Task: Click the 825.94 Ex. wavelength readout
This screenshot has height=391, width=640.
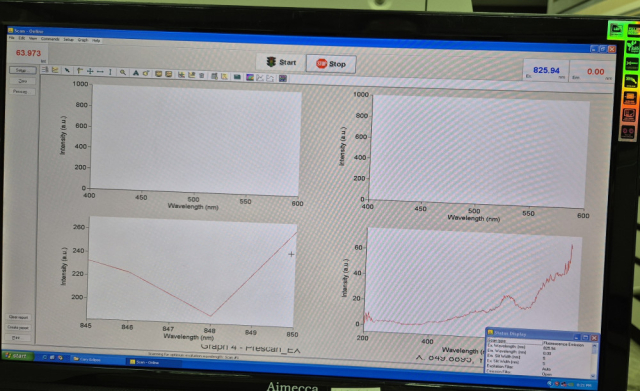Action: click(546, 70)
